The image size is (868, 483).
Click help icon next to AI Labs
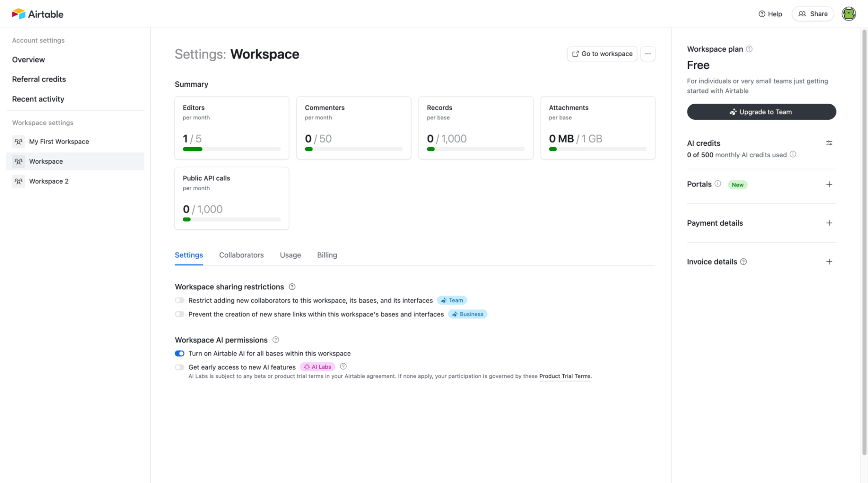pyautogui.click(x=343, y=366)
